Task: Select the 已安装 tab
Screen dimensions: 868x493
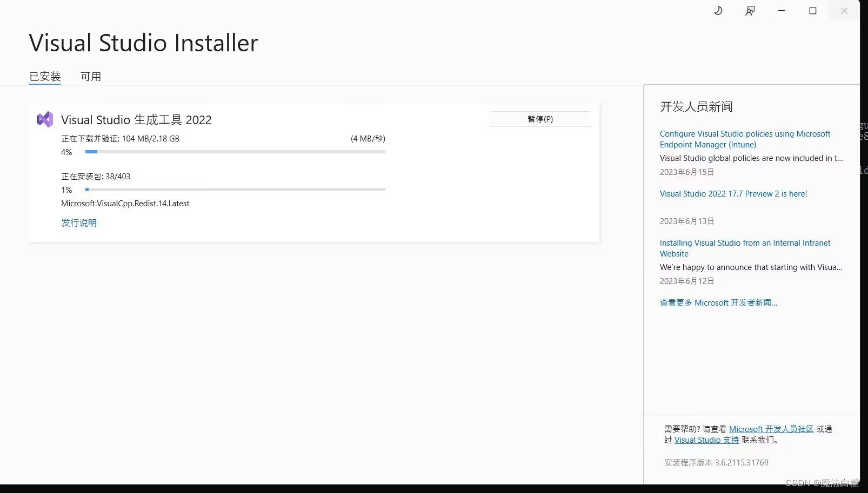Action: (45, 76)
